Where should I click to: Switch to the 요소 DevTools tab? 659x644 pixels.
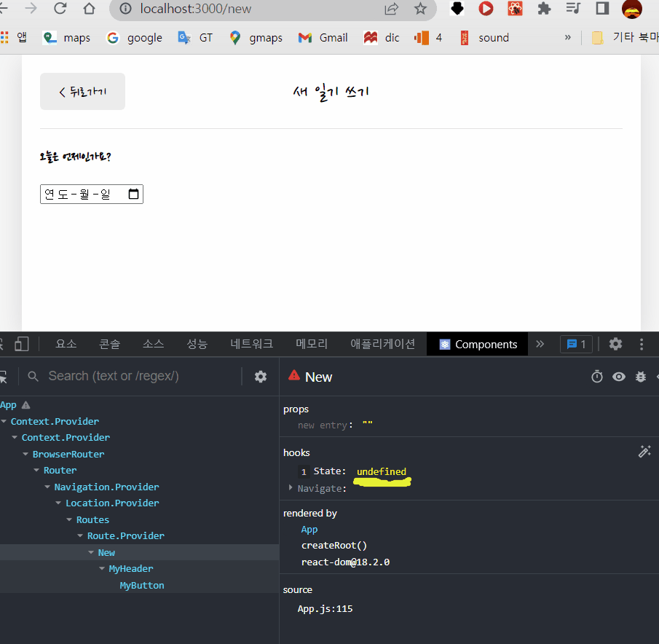click(66, 344)
